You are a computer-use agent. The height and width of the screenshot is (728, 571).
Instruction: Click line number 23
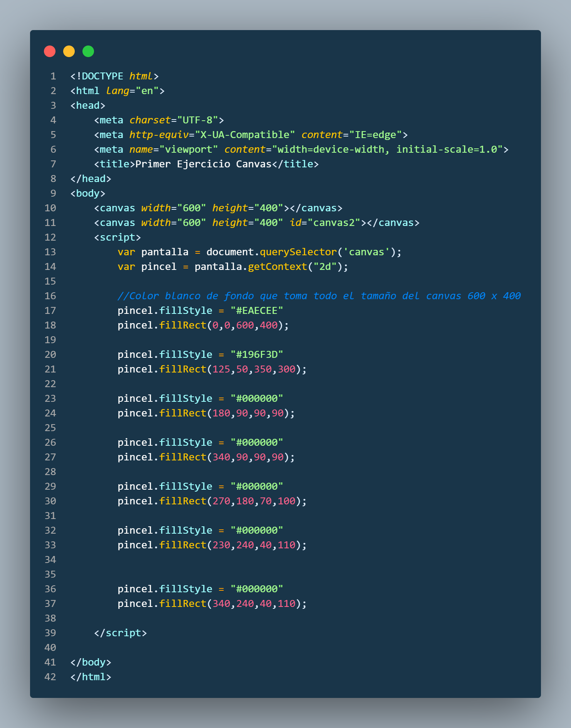(x=50, y=398)
